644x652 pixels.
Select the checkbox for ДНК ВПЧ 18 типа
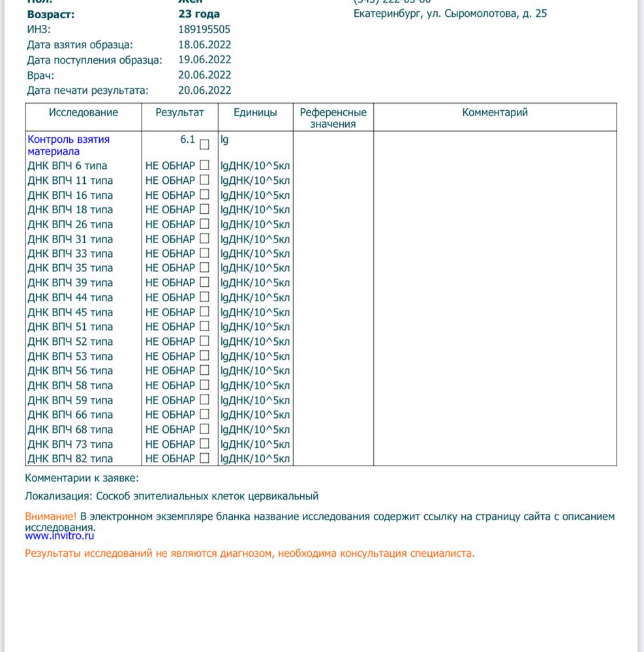pyautogui.click(x=204, y=209)
